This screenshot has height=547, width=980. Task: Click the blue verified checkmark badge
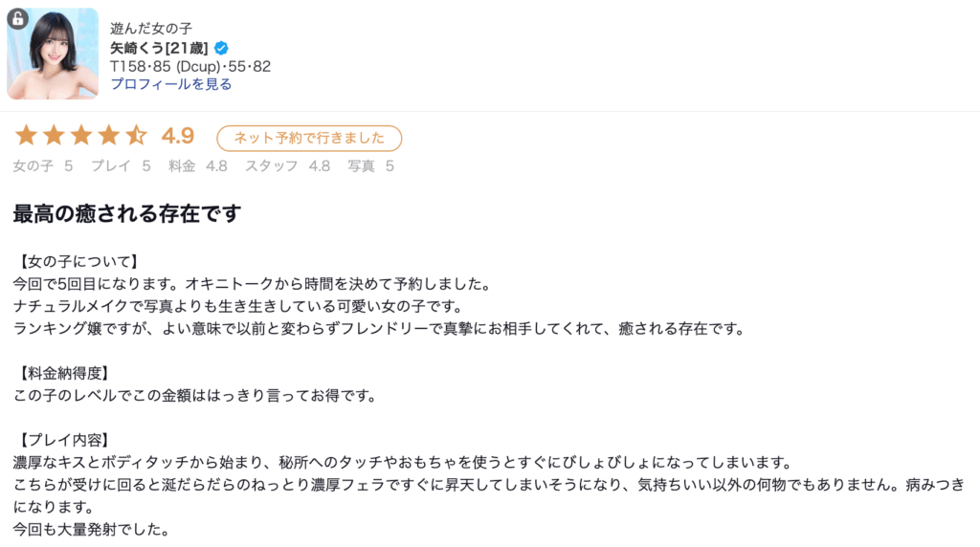pyautogui.click(x=221, y=48)
